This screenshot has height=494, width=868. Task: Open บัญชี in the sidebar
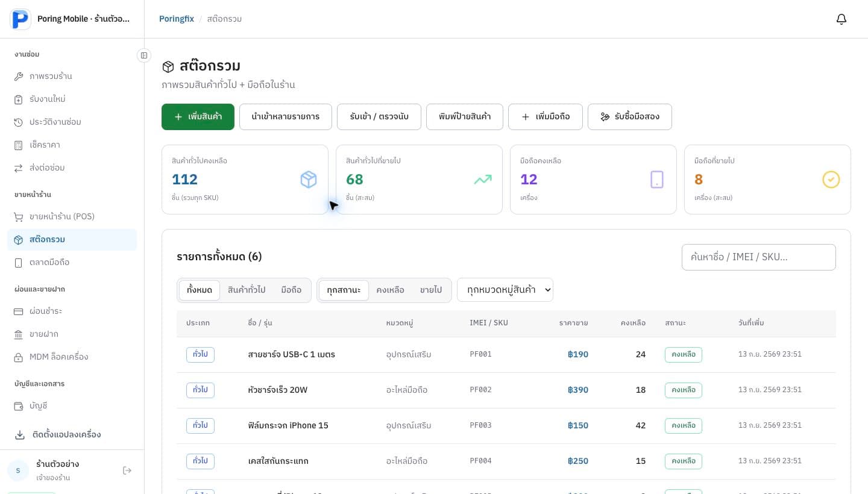[x=72, y=406]
